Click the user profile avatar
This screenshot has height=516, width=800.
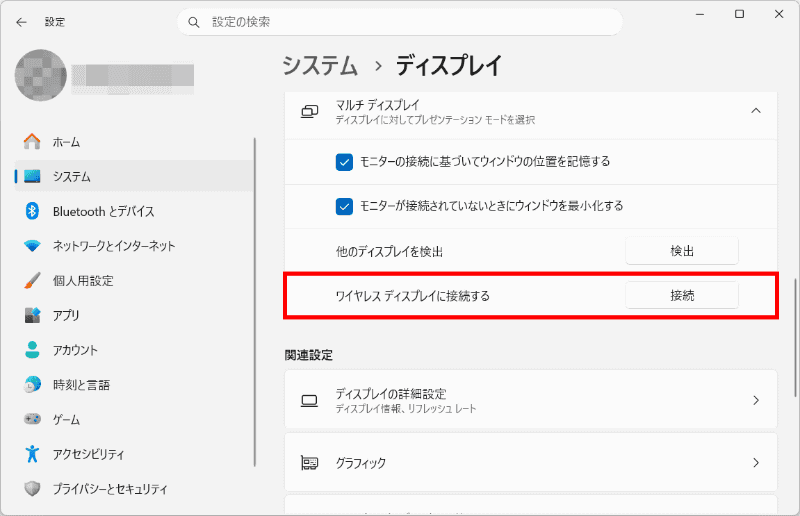pos(41,75)
